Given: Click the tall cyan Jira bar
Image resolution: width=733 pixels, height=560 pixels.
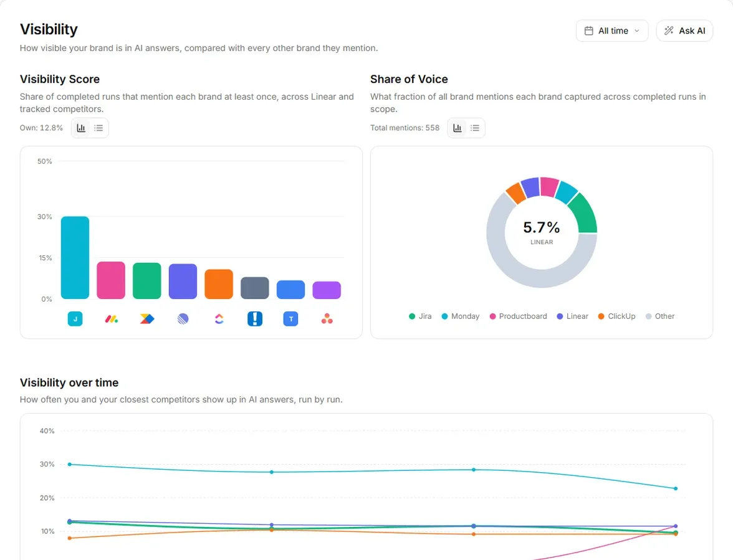Looking at the screenshot, I should click(x=75, y=257).
